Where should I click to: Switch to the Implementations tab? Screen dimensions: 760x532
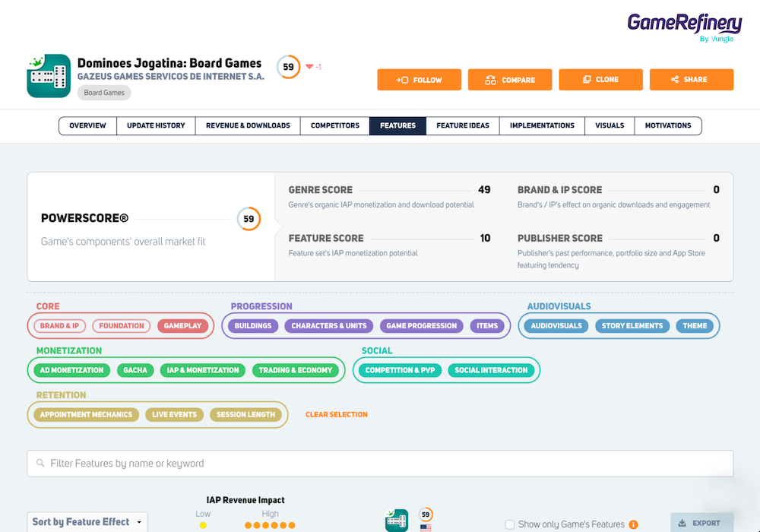coord(542,125)
